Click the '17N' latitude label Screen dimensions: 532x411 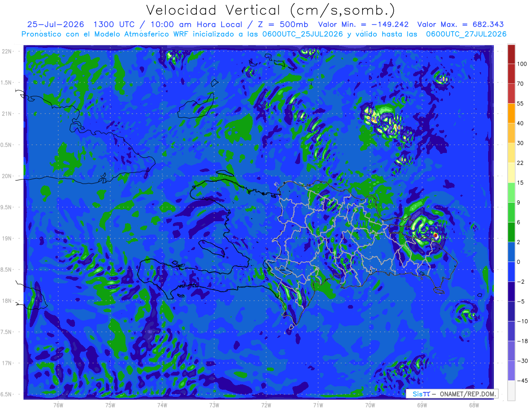[7, 363]
